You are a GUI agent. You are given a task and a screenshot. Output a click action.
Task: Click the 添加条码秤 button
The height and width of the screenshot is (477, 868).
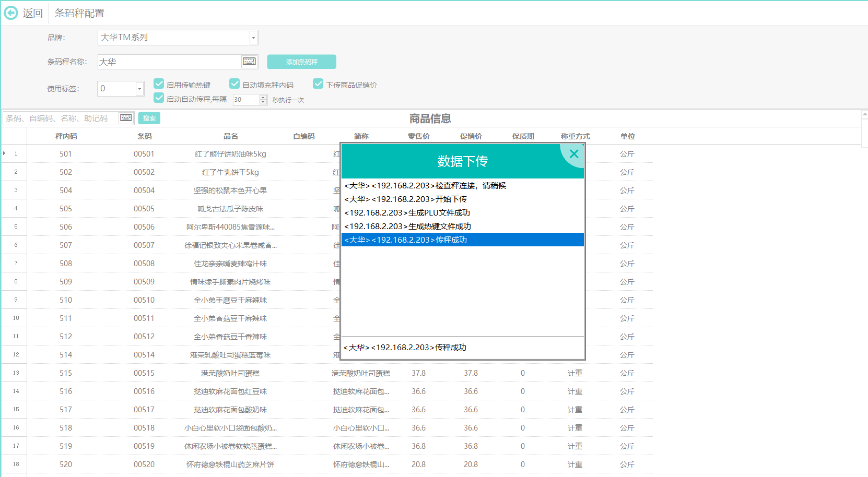pyautogui.click(x=301, y=62)
